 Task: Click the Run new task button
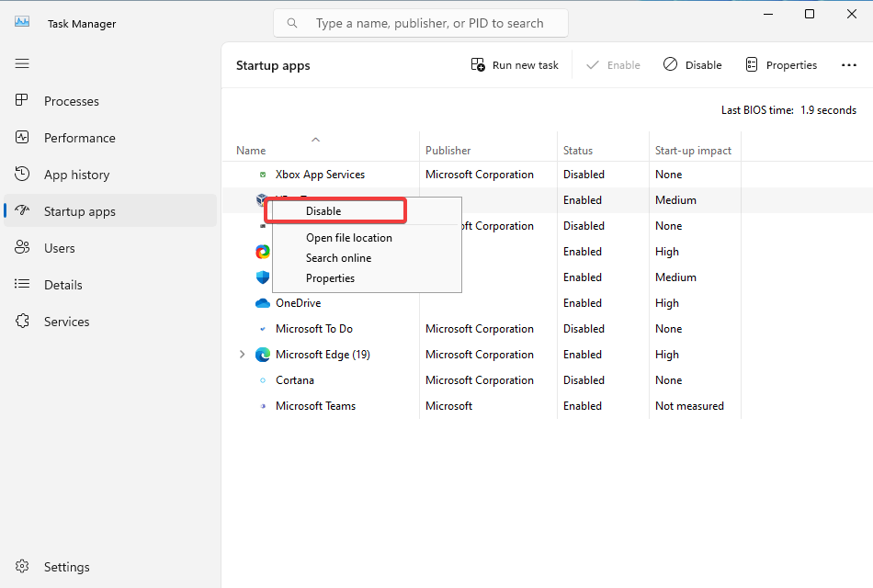pos(515,65)
